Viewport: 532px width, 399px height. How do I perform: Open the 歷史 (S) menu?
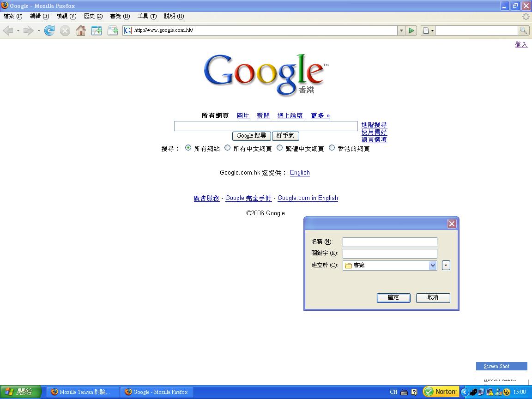click(x=93, y=16)
